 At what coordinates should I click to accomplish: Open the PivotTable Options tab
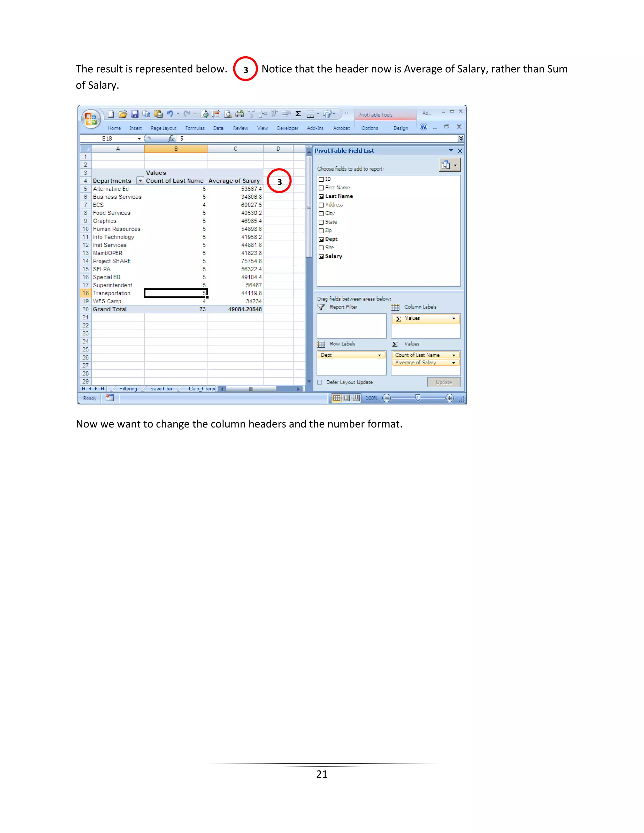tap(370, 128)
